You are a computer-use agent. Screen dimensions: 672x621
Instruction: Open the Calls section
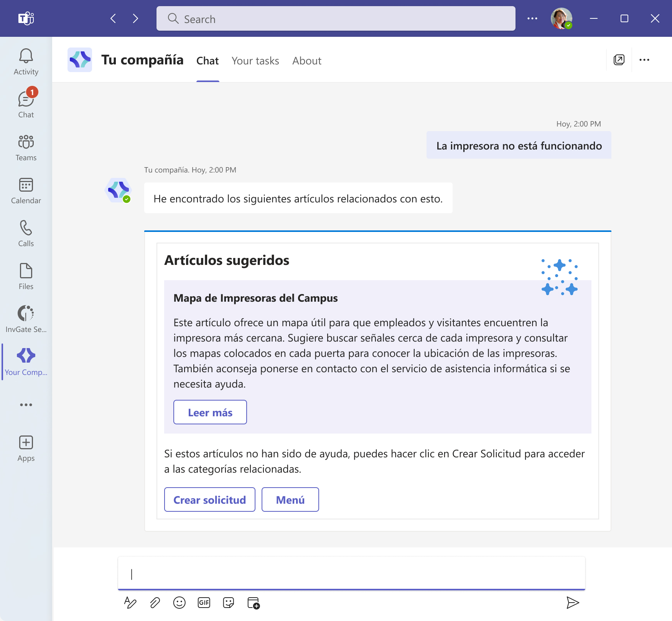(x=25, y=233)
